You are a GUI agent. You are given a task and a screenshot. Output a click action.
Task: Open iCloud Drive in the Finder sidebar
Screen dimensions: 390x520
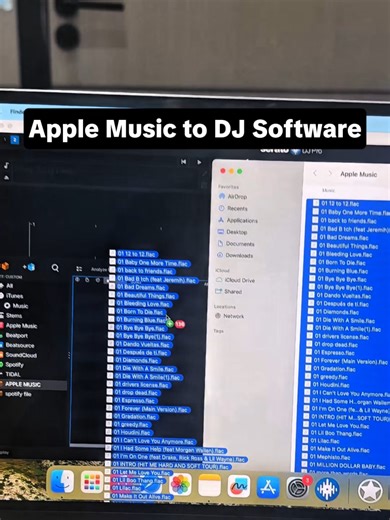point(235,280)
